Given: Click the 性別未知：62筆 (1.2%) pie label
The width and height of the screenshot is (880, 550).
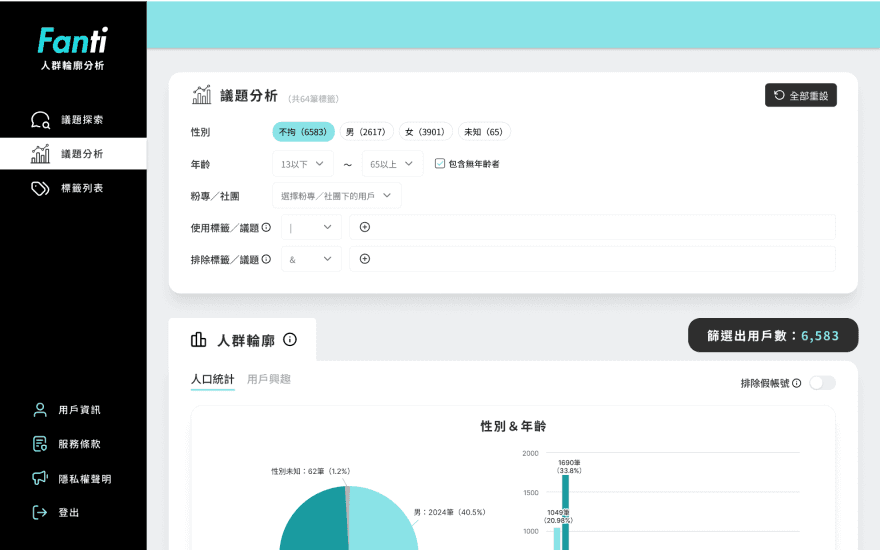Looking at the screenshot, I should coord(310,471).
